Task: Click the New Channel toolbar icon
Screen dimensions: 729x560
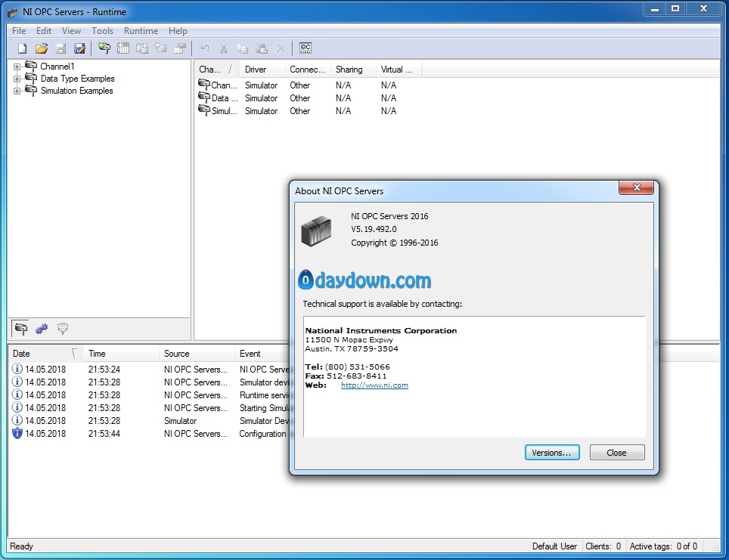Action: [104, 48]
